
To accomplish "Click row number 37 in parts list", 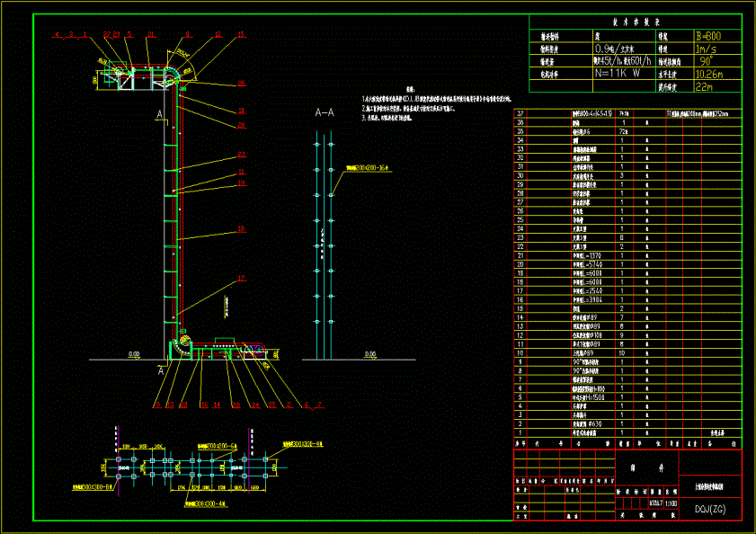I will [520, 114].
